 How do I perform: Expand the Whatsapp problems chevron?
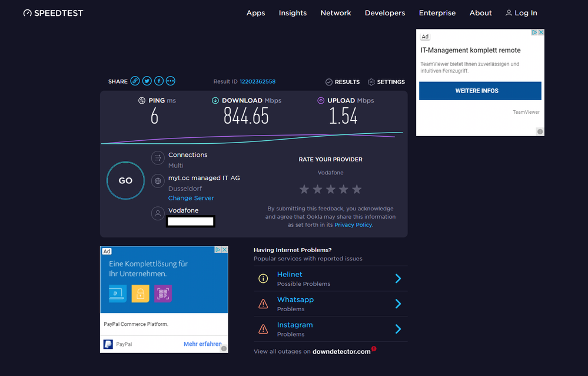click(398, 304)
